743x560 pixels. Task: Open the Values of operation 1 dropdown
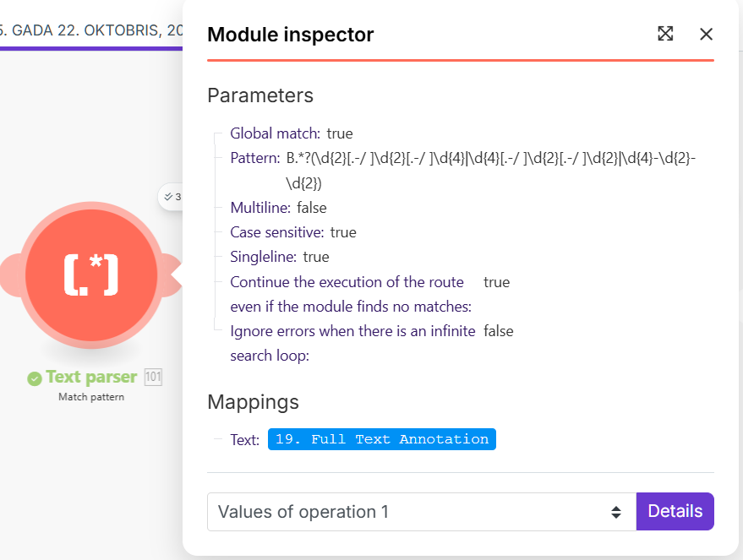(421, 512)
